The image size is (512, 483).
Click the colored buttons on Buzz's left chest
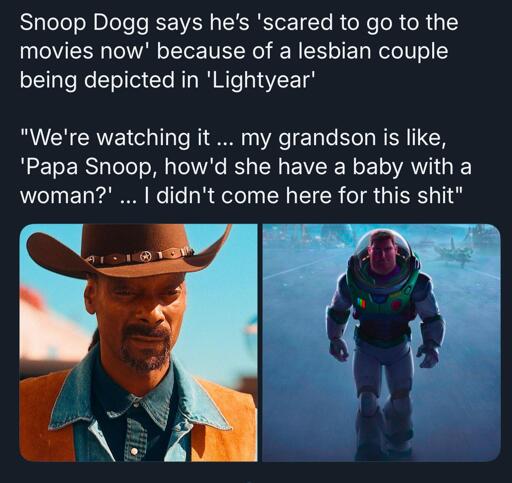click(361, 303)
